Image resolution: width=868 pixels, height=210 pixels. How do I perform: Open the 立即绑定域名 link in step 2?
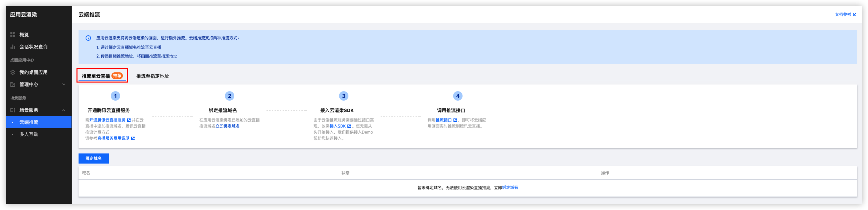point(228,126)
